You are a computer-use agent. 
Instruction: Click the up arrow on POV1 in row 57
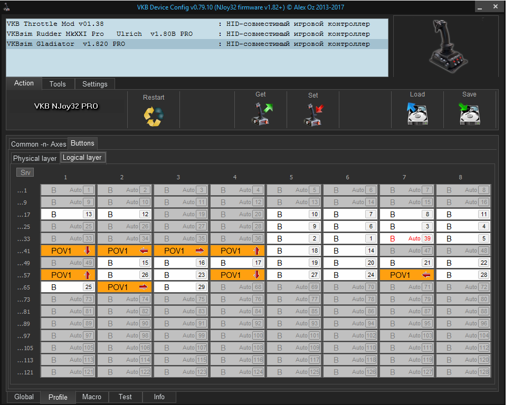point(87,275)
